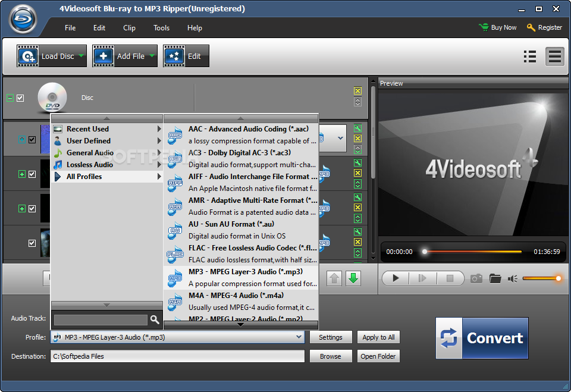
Task: Choose AAC - Advanced Audio Coding profile
Action: coord(241,135)
